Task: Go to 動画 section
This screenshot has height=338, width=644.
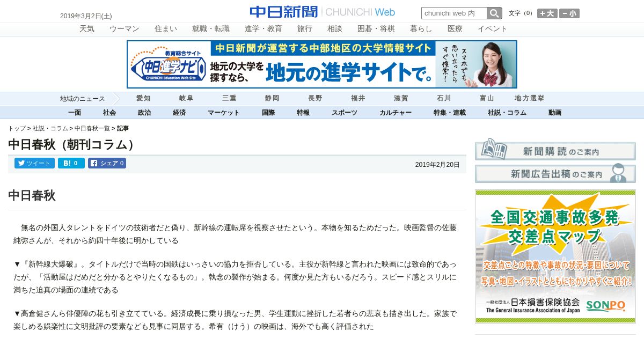Action: coord(555,113)
